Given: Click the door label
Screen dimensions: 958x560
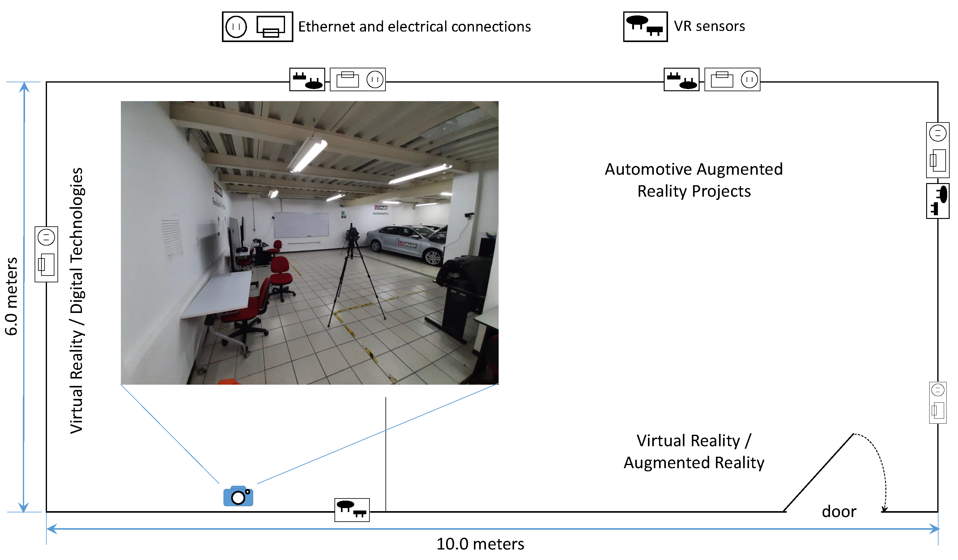Looking at the screenshot, I should [x=839, y=511].
